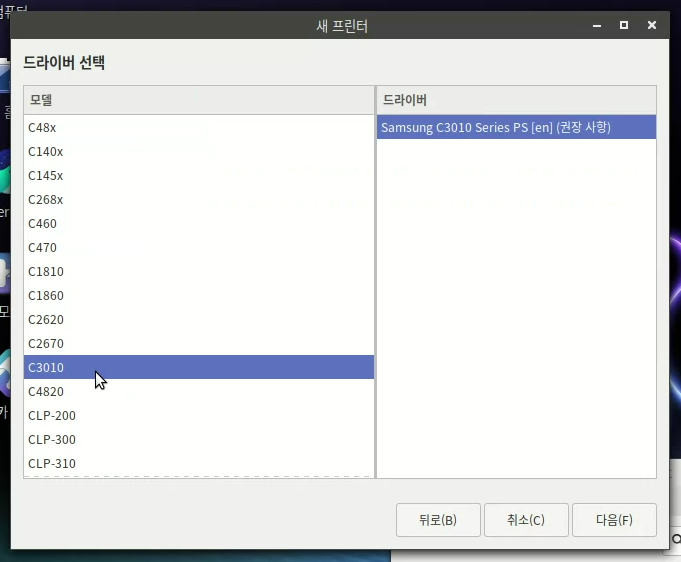
Task: Cancel with the 취소(C) button
Action: point(526,520)
